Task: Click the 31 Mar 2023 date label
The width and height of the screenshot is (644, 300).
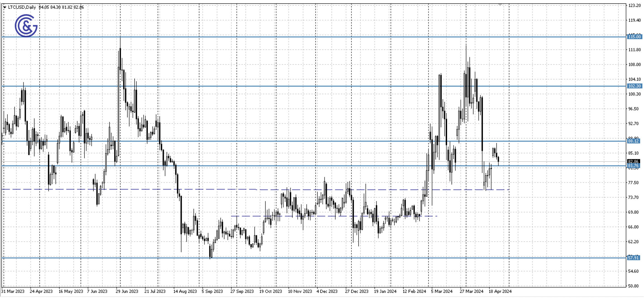Action: click(x=13, y=291)
